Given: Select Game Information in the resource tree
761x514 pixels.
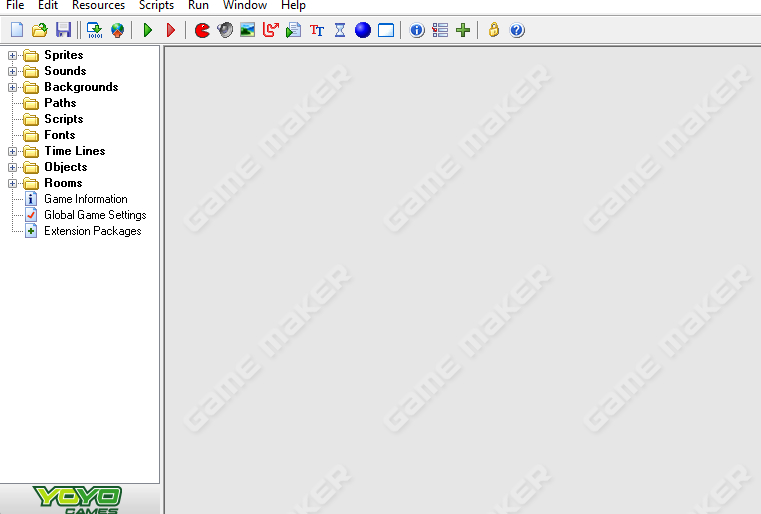Looking at the screenshot, I should point(85,199).
